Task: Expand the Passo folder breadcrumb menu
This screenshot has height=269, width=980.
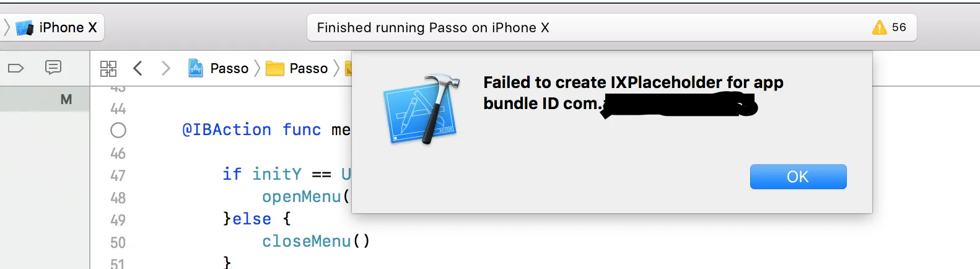Action: (308, 68)
